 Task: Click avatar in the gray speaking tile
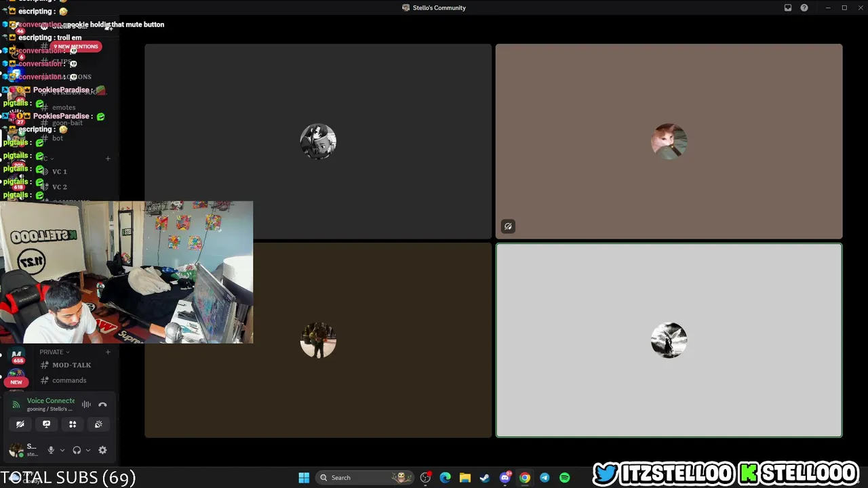(x=669, y=340)
